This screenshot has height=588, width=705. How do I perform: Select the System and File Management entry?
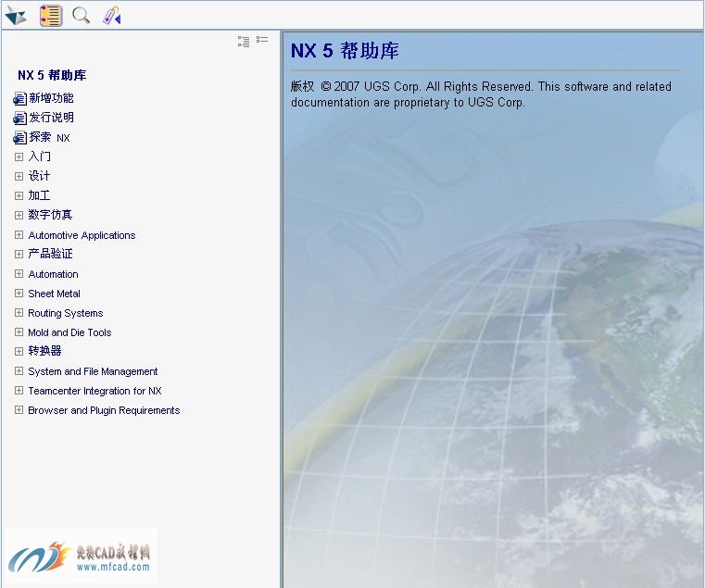click(93, 371)
